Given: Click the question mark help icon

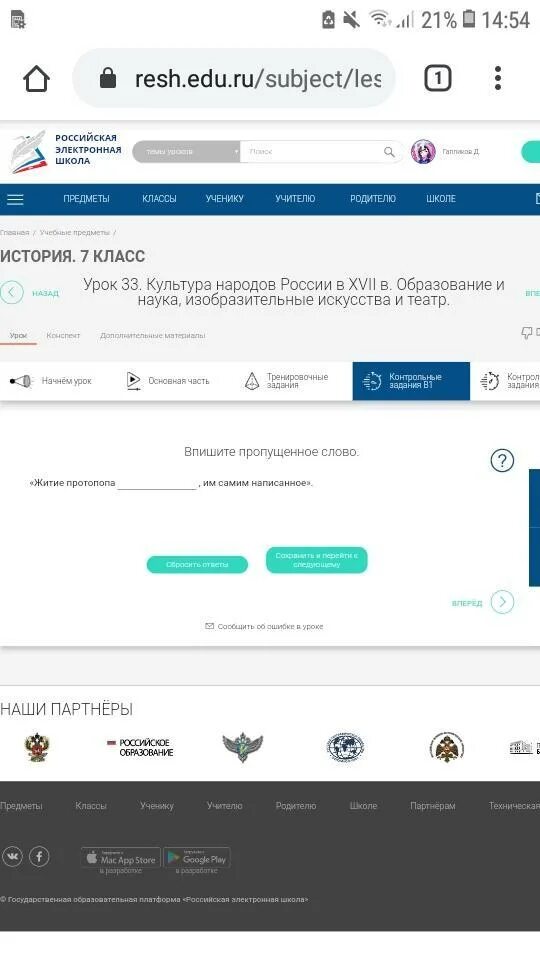Looking at the screenshot, I should click(502, 460).
